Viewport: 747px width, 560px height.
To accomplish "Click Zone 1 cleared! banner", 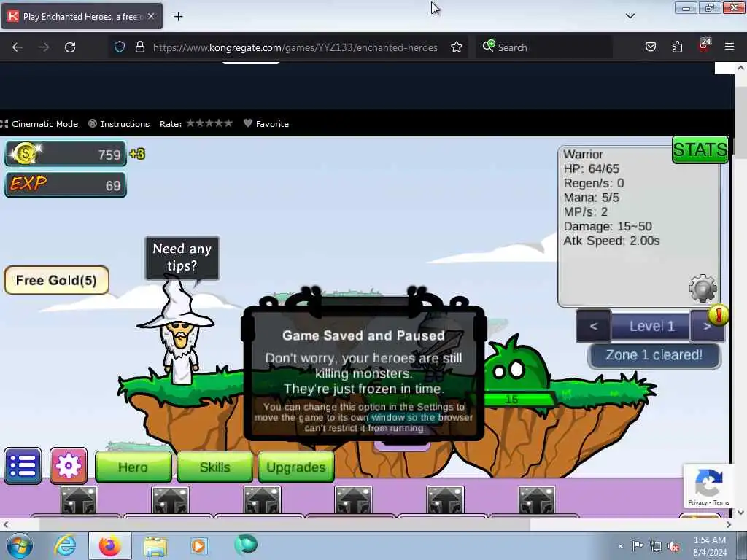I will [654, 355].
